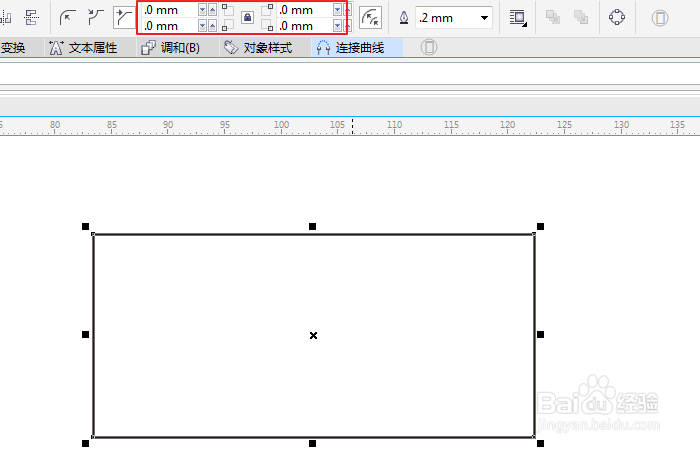Click the align and distribute icon
Screen dimensions: 700x450
pyautogui.click(x=31, y=18)
